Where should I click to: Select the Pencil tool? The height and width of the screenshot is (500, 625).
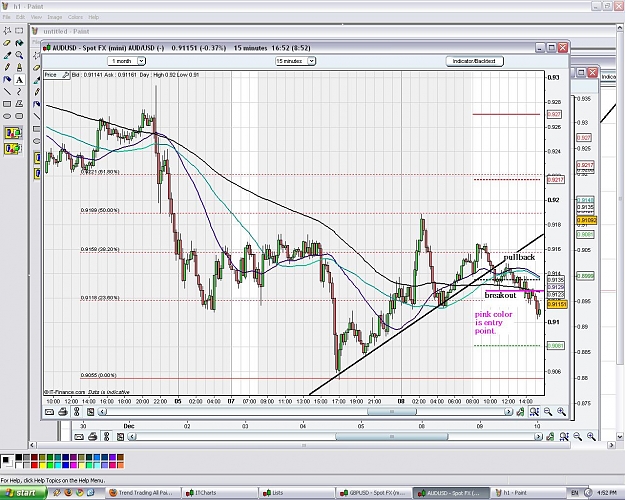tap(7, 67)
